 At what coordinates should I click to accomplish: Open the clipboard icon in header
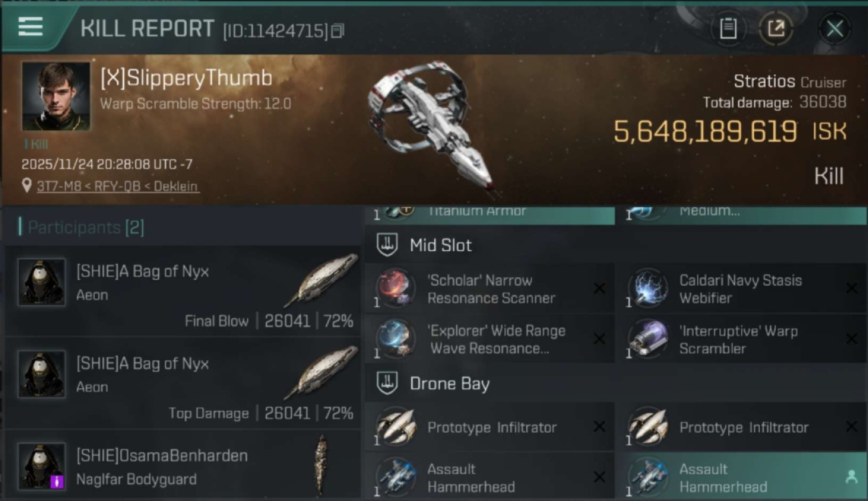coord(728,28)
